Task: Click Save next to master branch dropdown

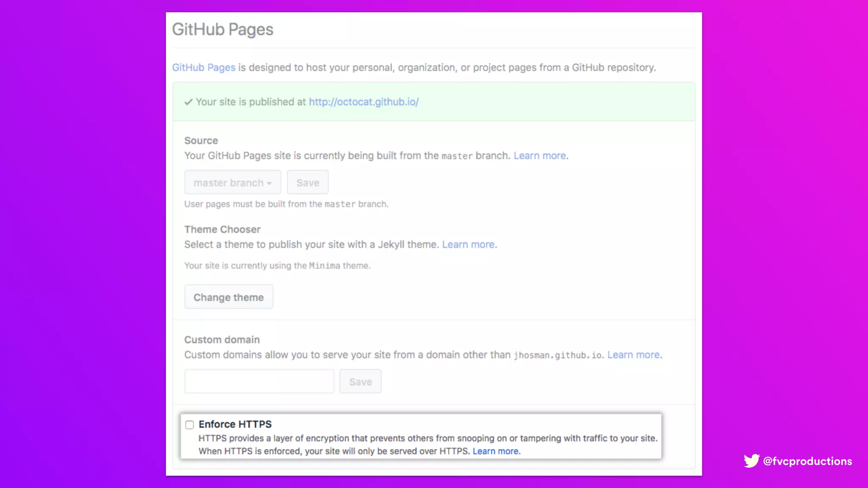Action: [308, 183]
